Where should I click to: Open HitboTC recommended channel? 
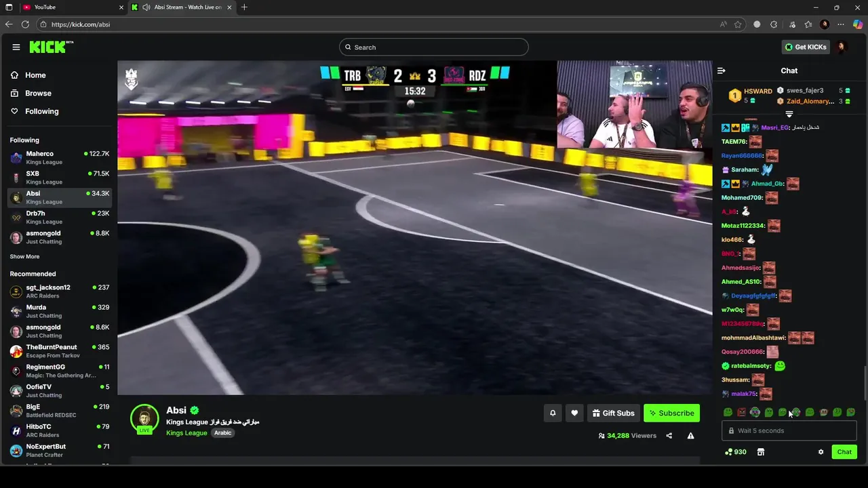click(x=60, y=430)
